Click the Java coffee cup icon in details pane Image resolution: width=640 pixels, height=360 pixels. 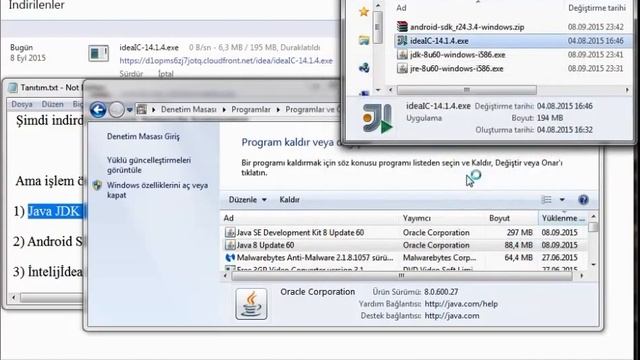click(251, 304)
